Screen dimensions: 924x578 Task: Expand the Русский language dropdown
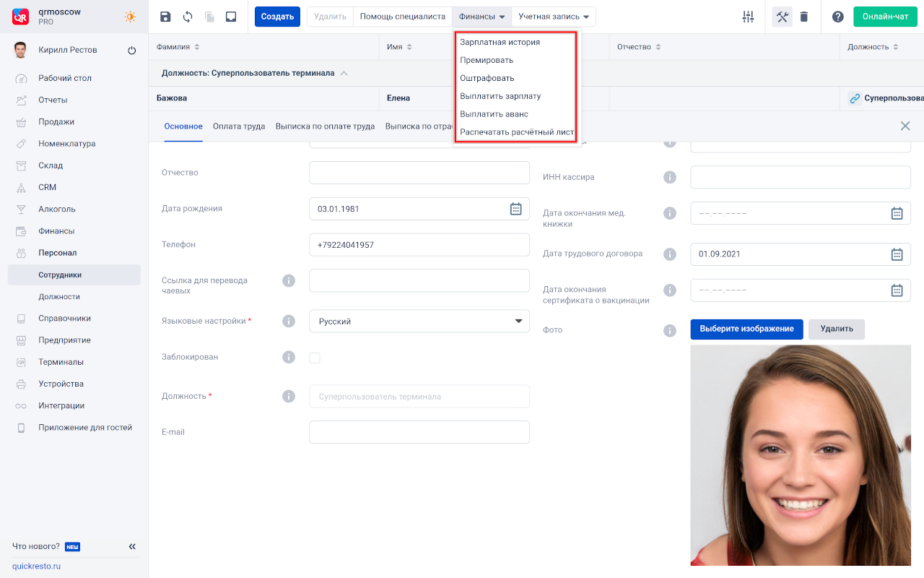tap(419, 322)
